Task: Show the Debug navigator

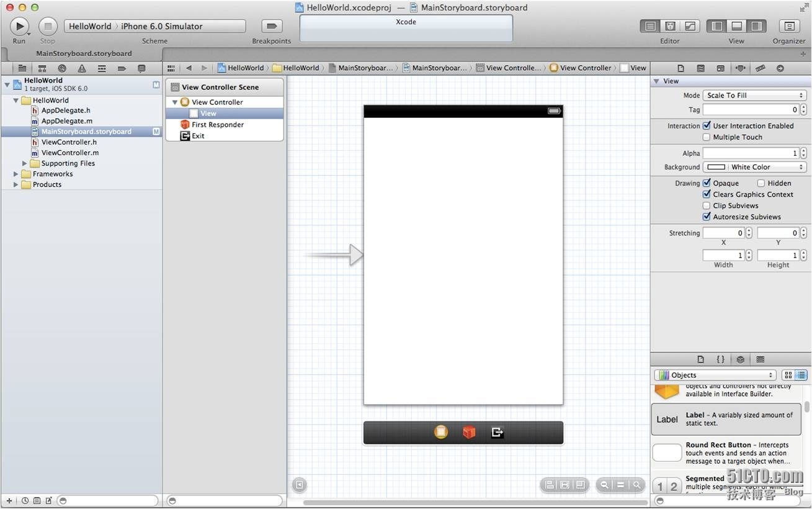Action: pos(102,68)
